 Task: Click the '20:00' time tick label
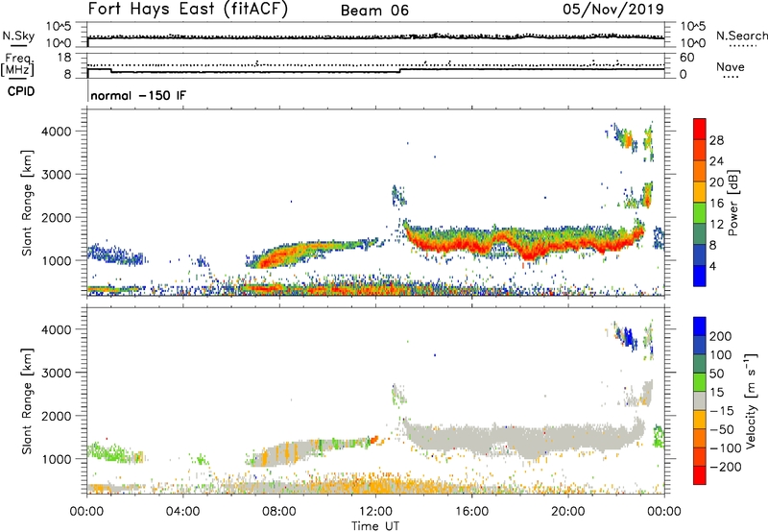[567, 512]
